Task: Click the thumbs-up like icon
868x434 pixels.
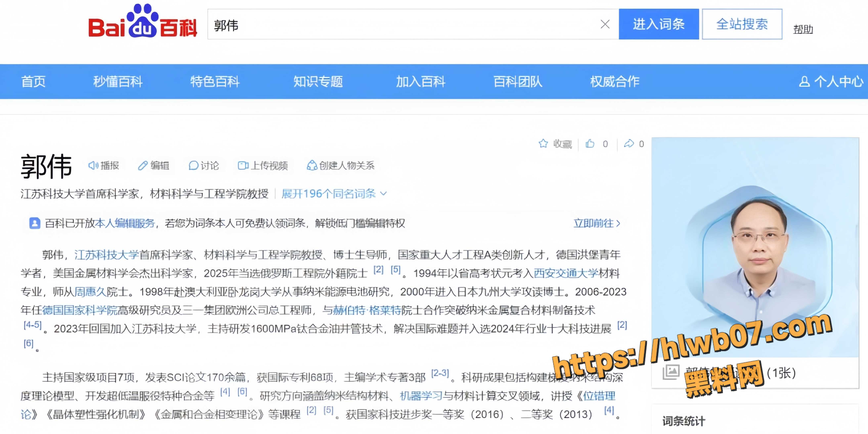Action: (x=590, y=144)
